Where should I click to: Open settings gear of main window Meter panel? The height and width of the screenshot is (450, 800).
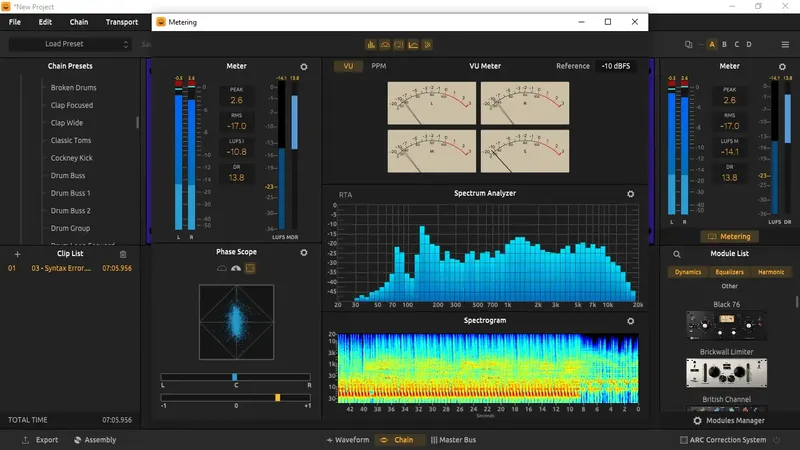point(782,67)
